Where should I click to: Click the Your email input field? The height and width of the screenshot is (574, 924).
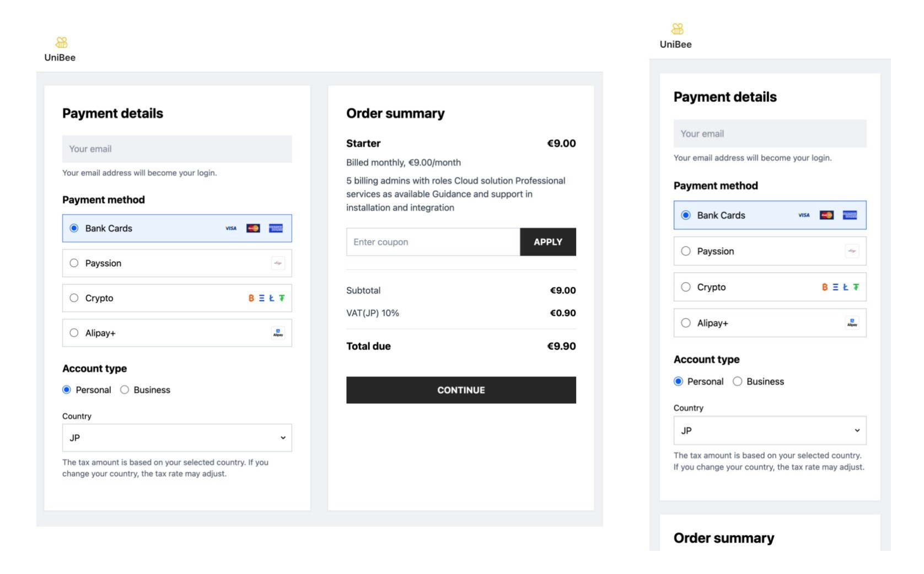(176, 149)
